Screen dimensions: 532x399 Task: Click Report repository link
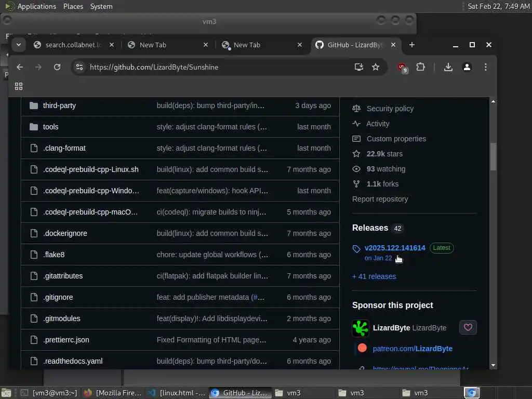coord(380,199)
